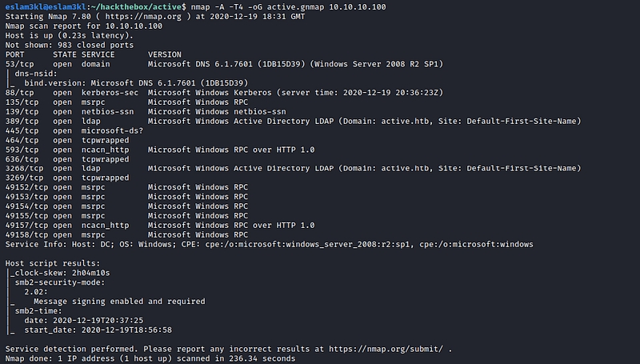Select the clock-skew result line
This screenshot has height=364, width=640.
[x=58, y=273]
